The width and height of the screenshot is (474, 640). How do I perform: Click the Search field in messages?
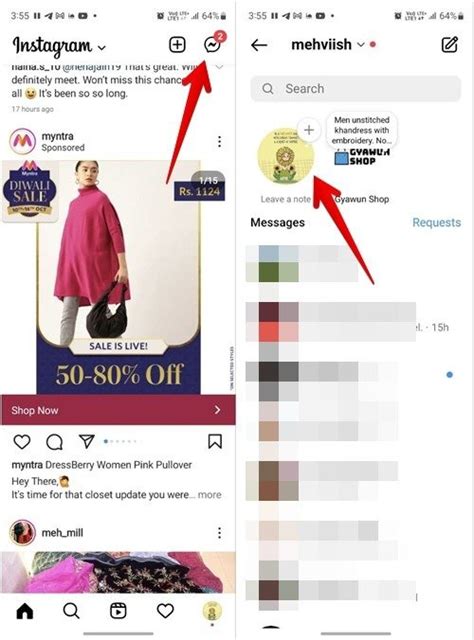[356, 89]
